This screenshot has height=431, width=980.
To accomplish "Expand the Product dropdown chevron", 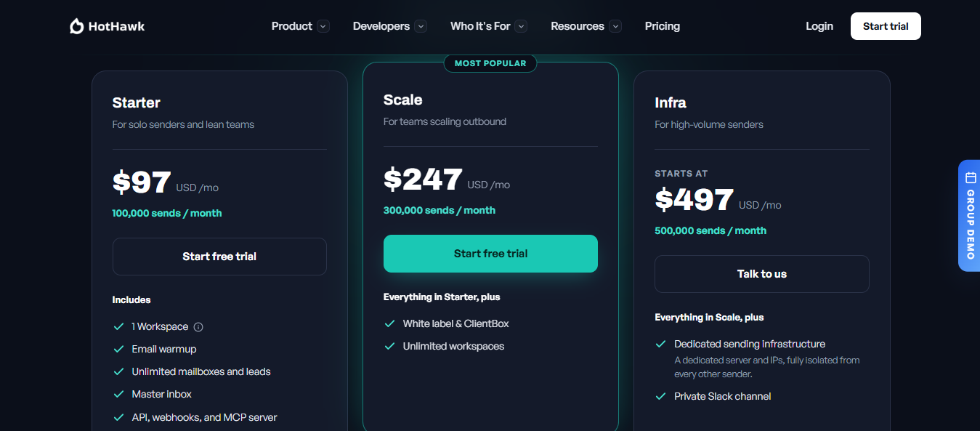I will pos(323,26).
